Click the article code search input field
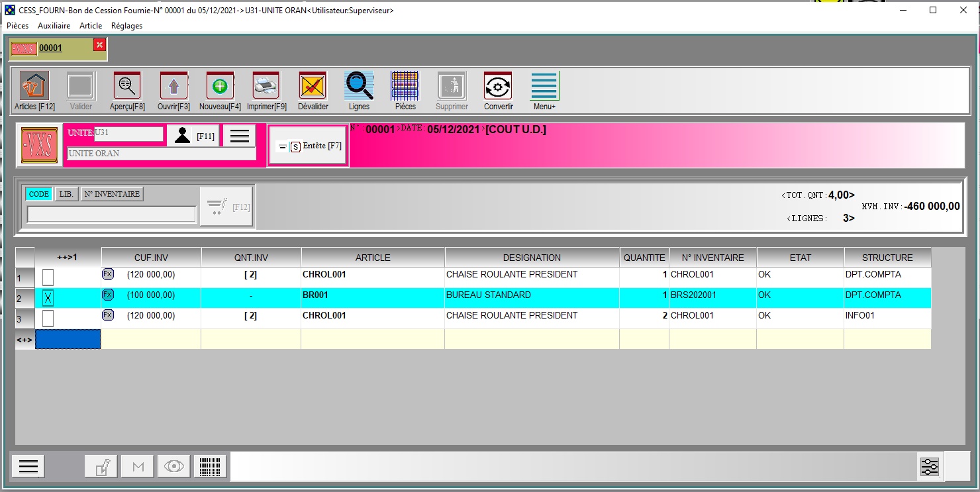 pos(111,215)
